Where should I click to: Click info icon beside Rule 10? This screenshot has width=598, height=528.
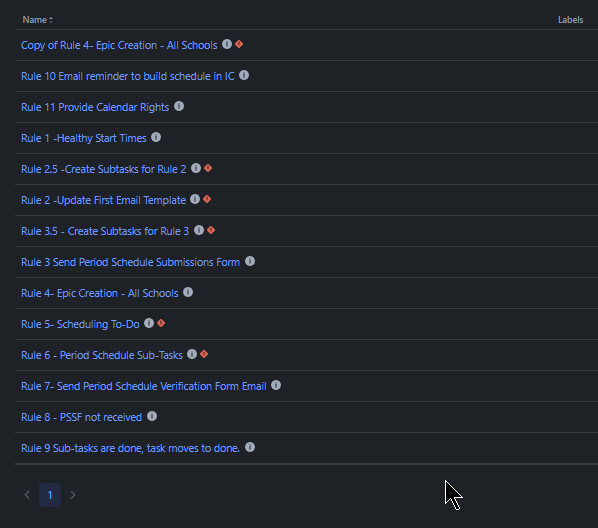coord(244,75)
